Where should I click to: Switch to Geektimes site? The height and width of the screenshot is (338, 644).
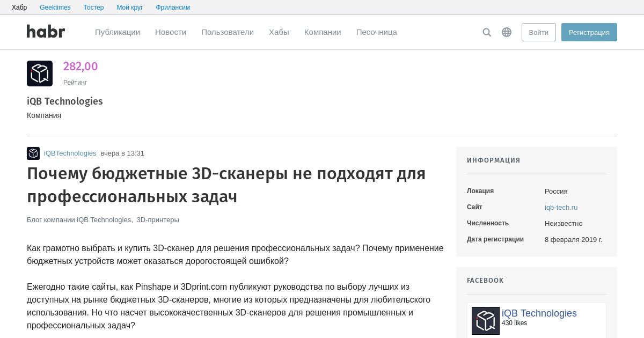[55, 8]
